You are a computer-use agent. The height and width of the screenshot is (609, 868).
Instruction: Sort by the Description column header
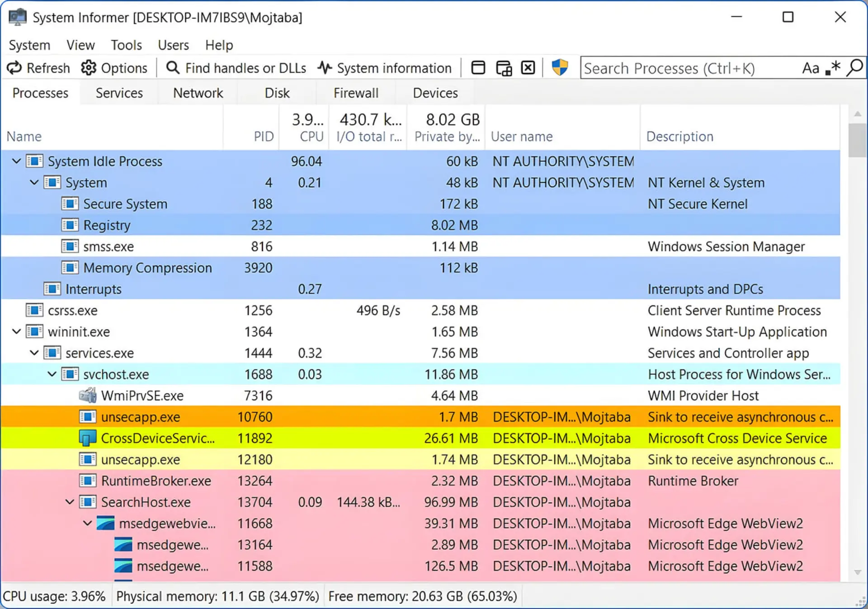(x=740, y=127)
